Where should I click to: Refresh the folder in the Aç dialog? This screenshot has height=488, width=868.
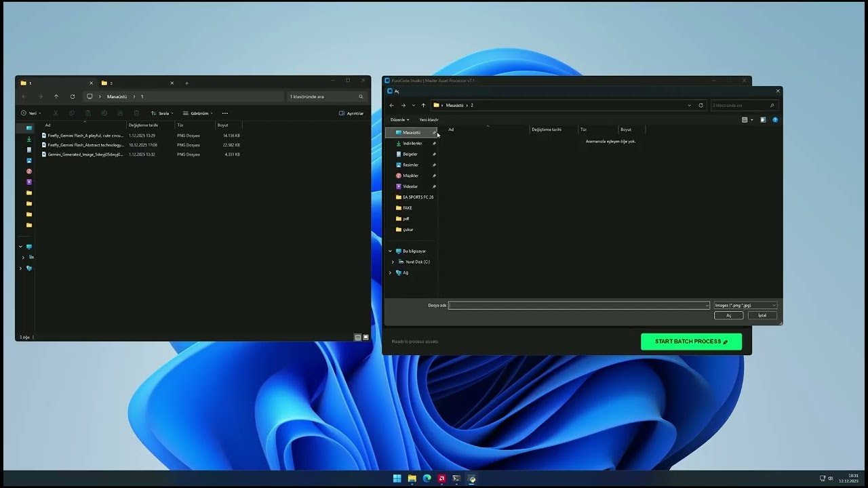tap(701, 105)
